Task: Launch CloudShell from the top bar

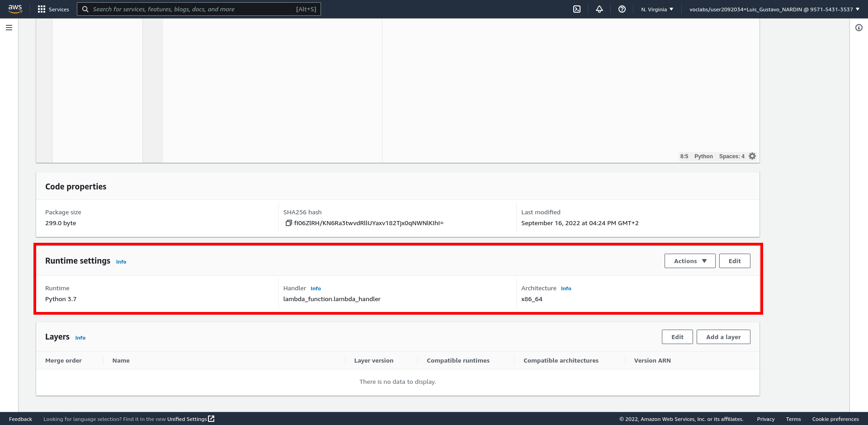Action: [577, 9]
